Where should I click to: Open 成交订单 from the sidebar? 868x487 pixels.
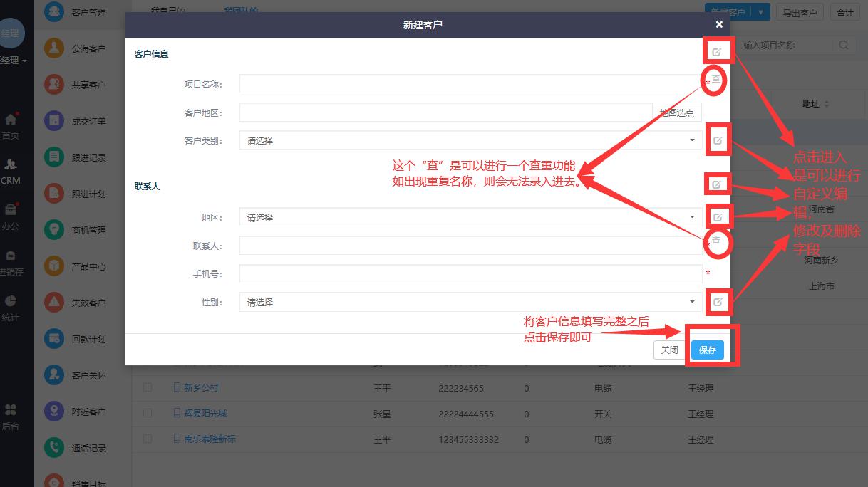76,121
